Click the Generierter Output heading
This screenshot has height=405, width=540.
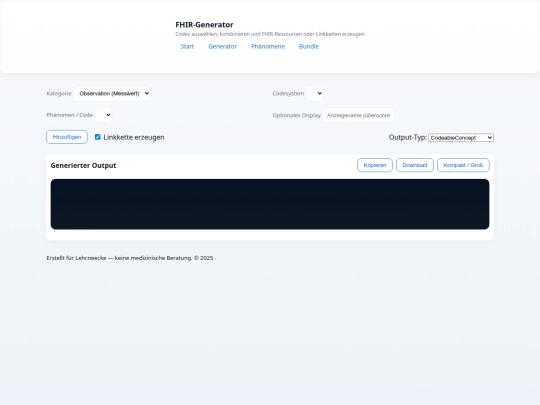coord(83,165)
